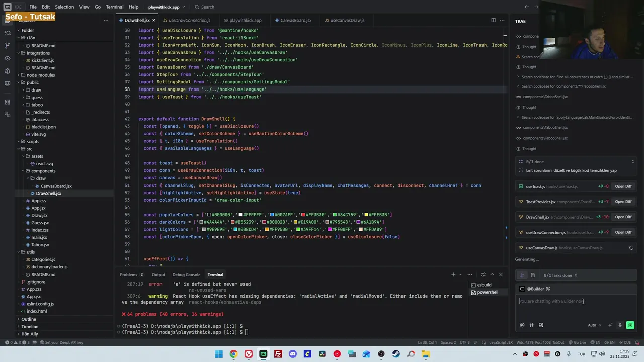644x362 pixels.
Task: Click the Builder tools icon next to @Builder
Action: [x=548, y=289]
